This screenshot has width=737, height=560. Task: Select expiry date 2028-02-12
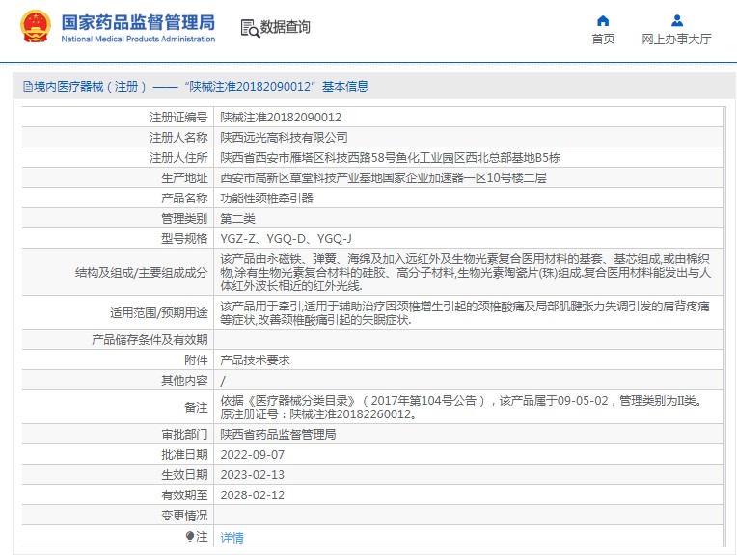253,495
